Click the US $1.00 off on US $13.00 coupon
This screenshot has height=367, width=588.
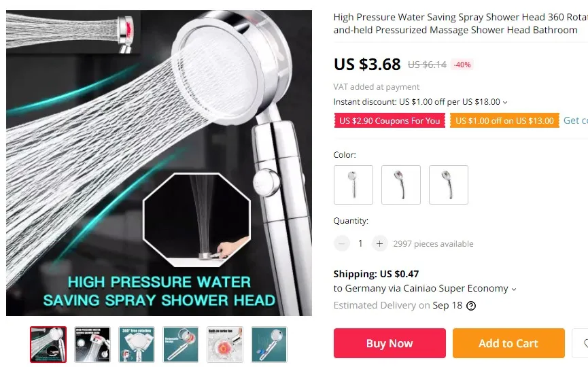point(504,121)
